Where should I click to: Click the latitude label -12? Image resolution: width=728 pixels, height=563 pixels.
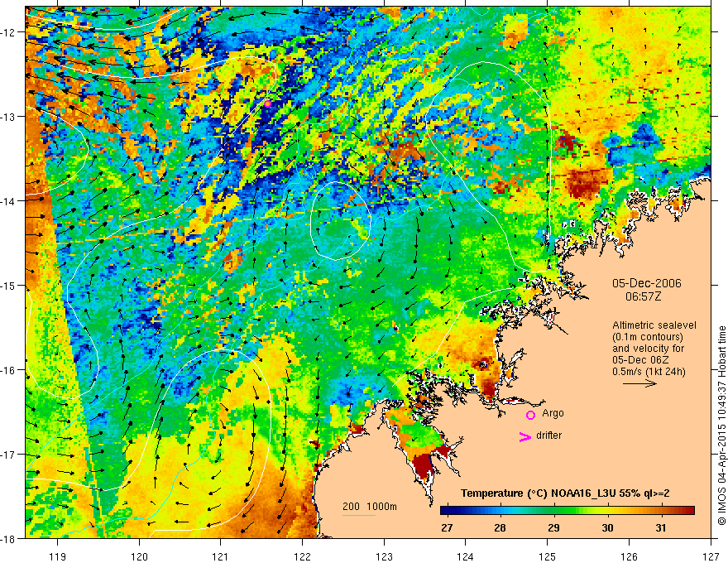pyautogui.click(x=10, y=32)
